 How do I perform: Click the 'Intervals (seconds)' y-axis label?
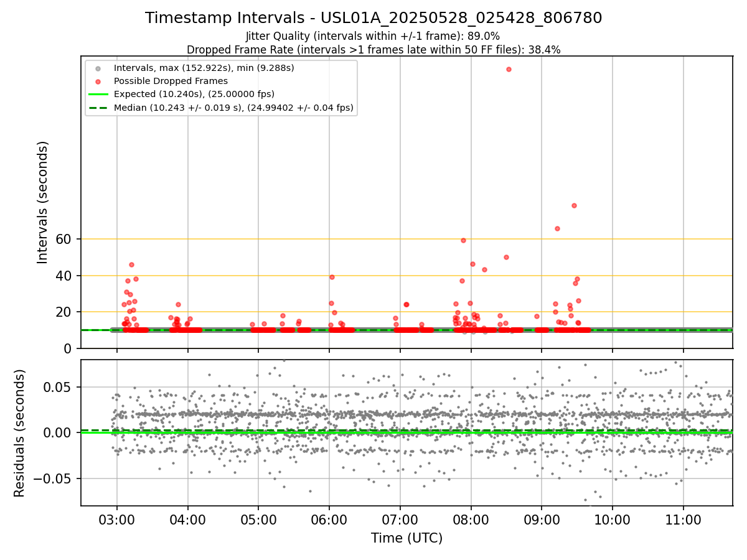click(x=43, y=202)
